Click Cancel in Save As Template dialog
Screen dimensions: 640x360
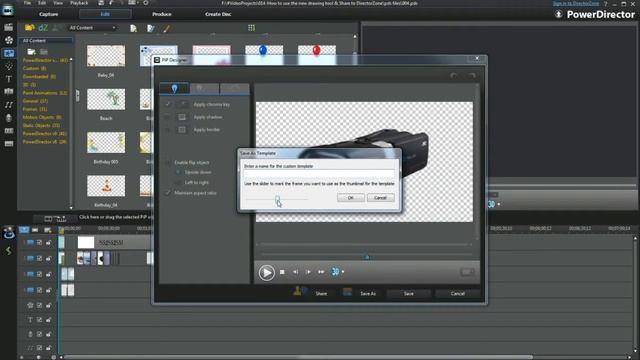coord(380,198)
